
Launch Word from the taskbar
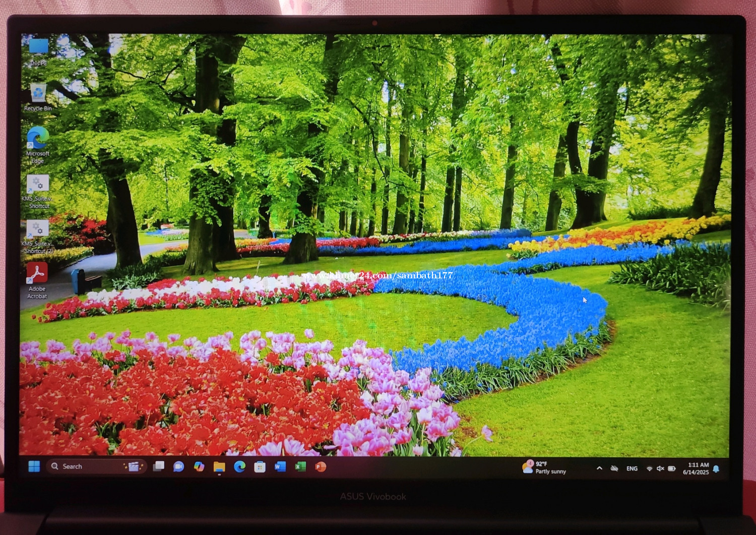click(280, 467)
